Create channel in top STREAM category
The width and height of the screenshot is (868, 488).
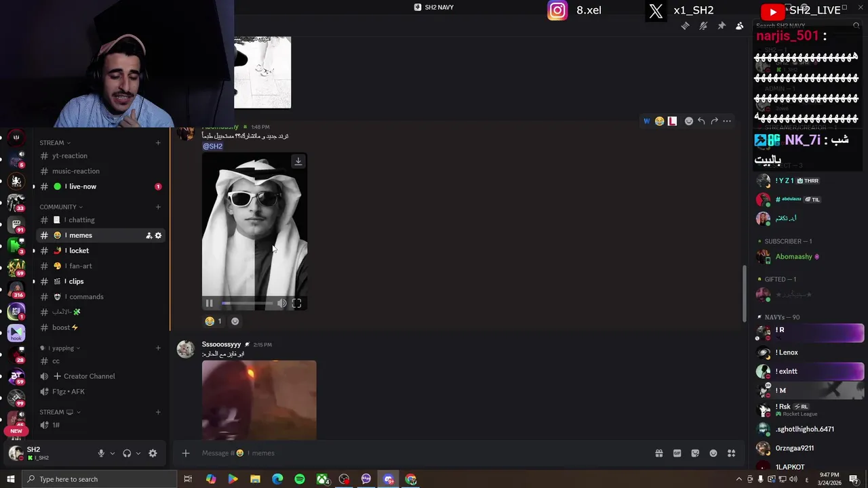tap(158, 143)
